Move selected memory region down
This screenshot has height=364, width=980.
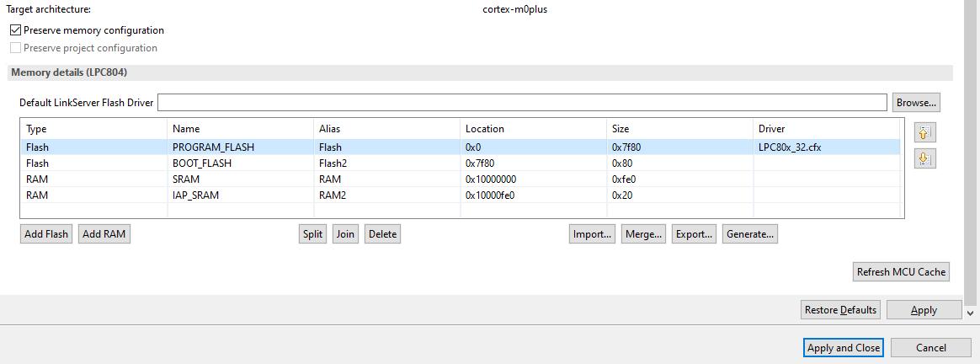point(924,159)
